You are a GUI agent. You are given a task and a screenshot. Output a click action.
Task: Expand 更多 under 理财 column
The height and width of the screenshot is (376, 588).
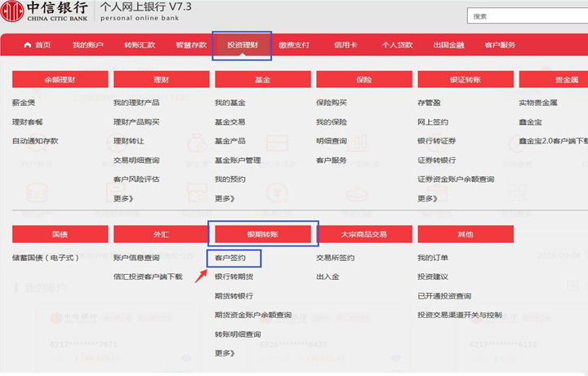(122, 198)
